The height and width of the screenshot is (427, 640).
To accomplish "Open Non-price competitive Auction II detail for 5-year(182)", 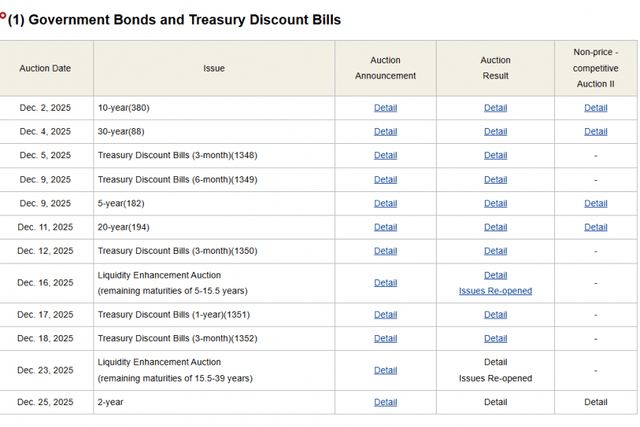I will tap(595, 204).
